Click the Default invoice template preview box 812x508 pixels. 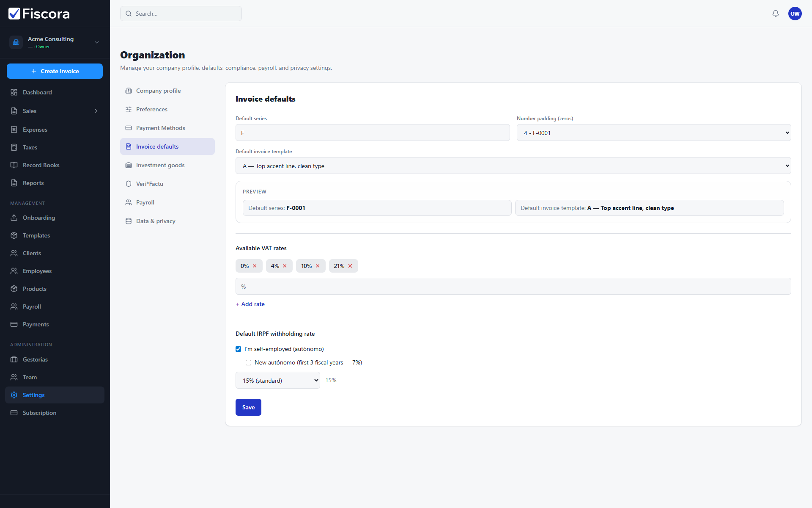[649, 208]
